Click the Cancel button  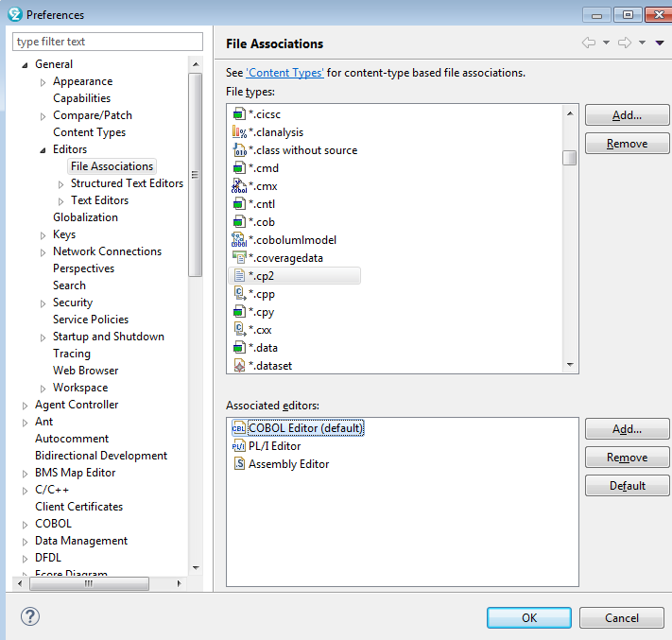click(x=621, y=617)
